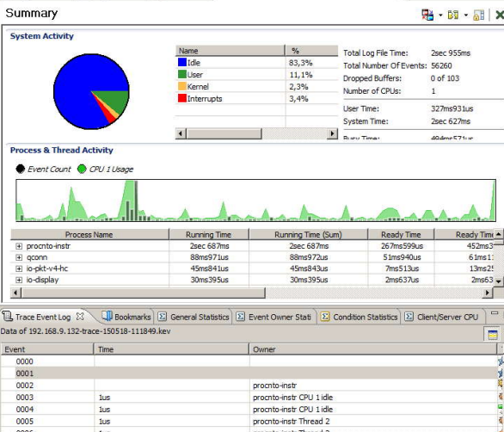Open dropdown arrow beside yellow tree toolbar icon
Viewport: 504px width, 432px height.
coord(466,15)
